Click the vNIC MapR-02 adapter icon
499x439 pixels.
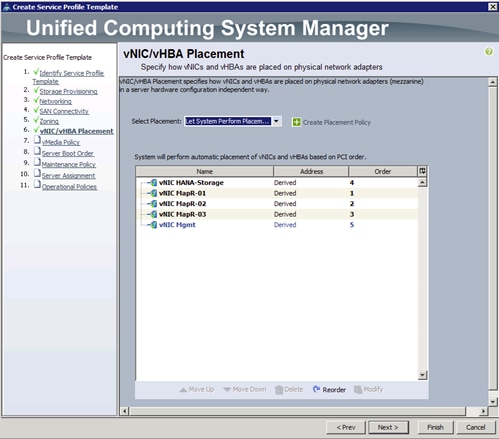pos(153,204)
